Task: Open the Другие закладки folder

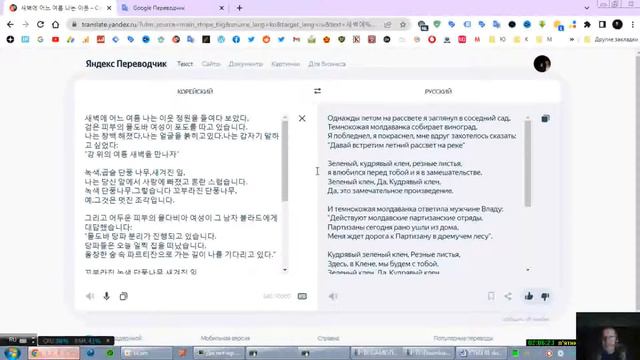Action: [x=611, y=40]
